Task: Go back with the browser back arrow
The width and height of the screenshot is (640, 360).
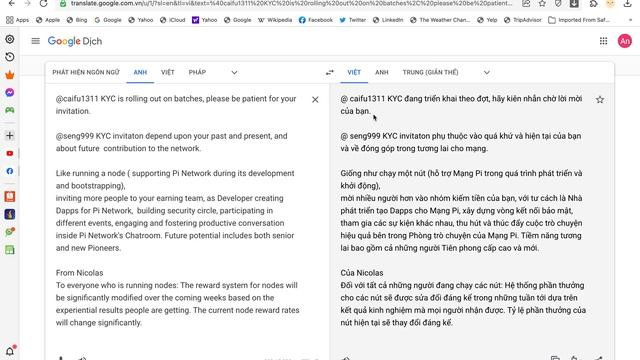Action: pyautogui.click(x=11, y=4)
